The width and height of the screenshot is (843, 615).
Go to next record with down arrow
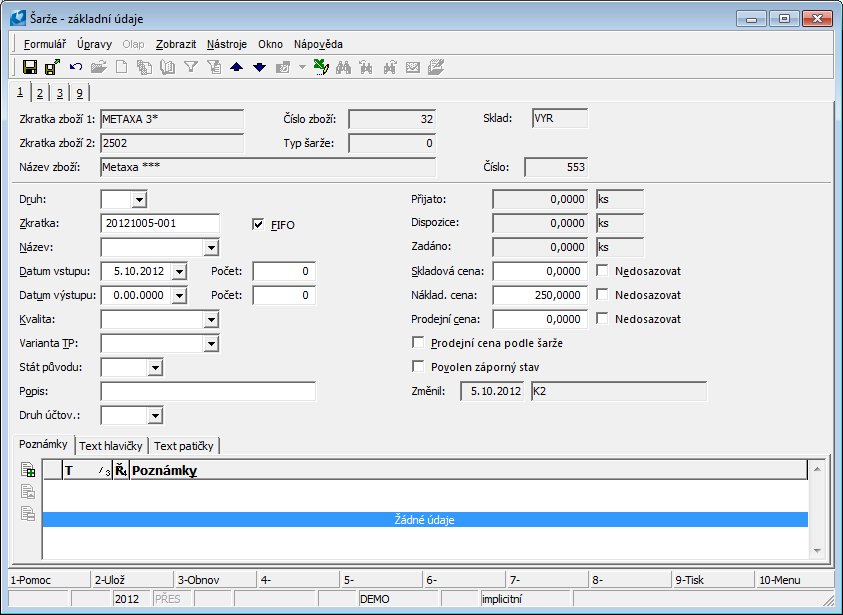[259, 67]
